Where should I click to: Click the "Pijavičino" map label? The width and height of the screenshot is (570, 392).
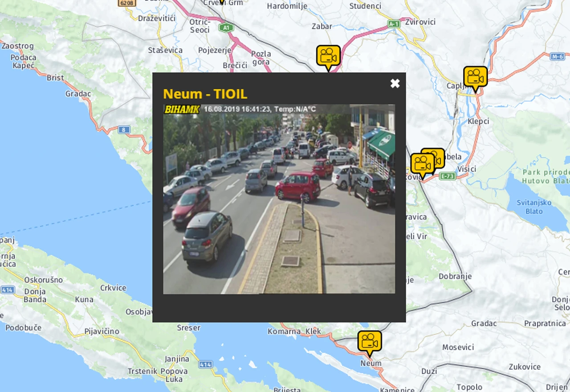point(102,331)
